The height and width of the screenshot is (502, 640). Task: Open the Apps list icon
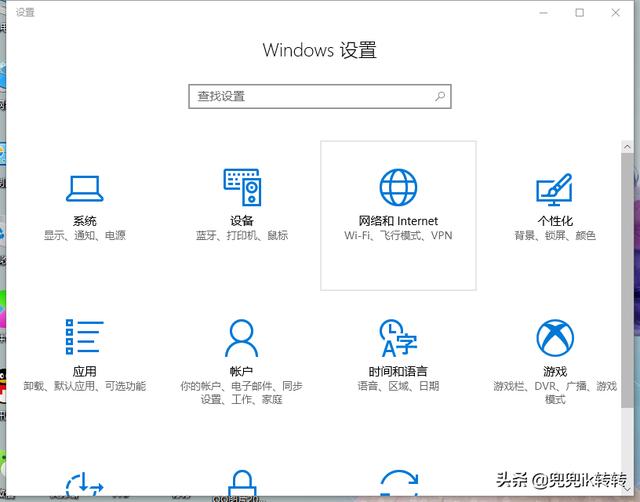pos(84,337)
